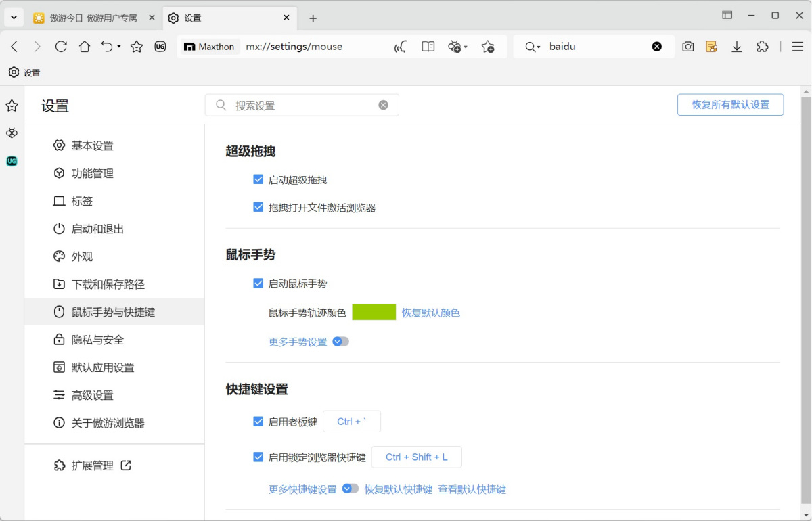
Task: Click the home icon in toolbar
Action: (x=85, y=47)
